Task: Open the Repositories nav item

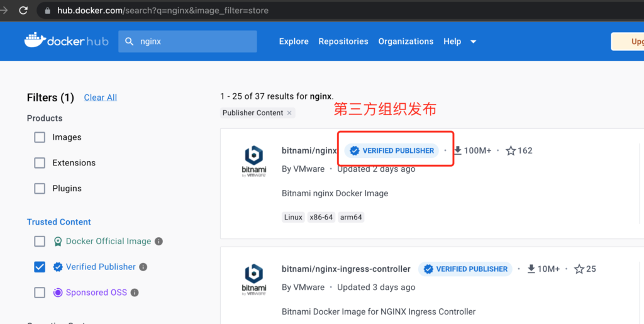Action: [x=343, y=42]
